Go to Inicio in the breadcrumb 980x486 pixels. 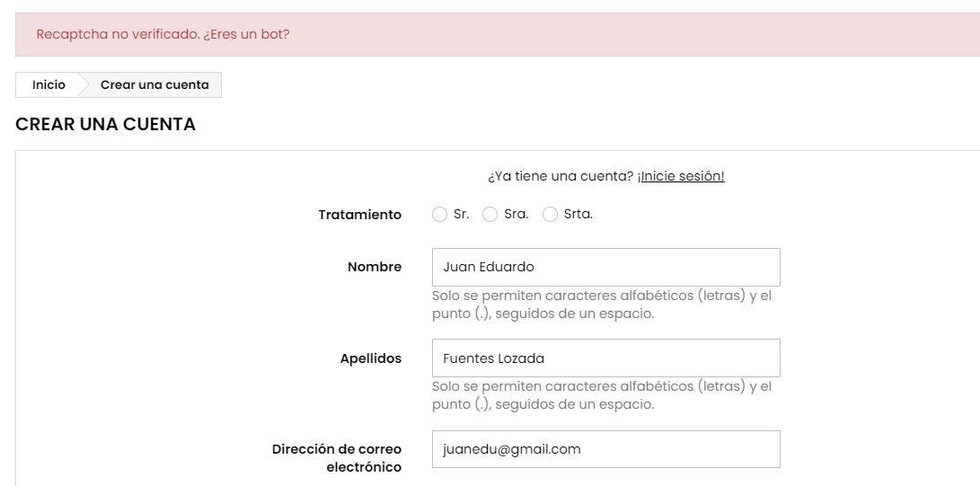pos(49,84)
